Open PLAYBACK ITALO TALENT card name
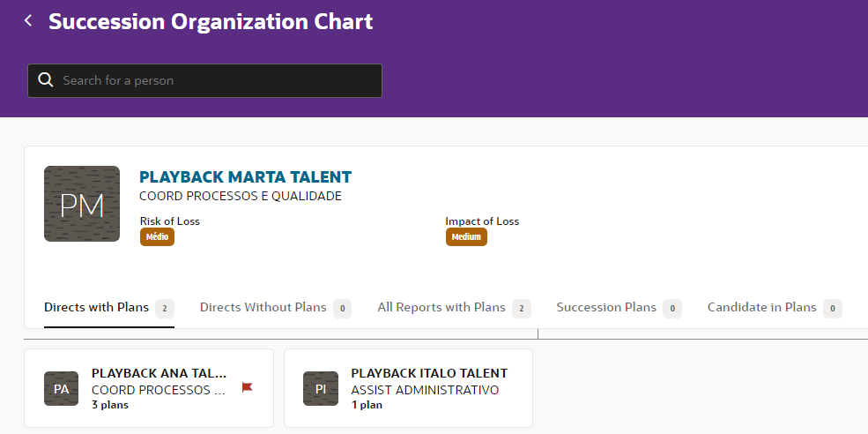 429,373
